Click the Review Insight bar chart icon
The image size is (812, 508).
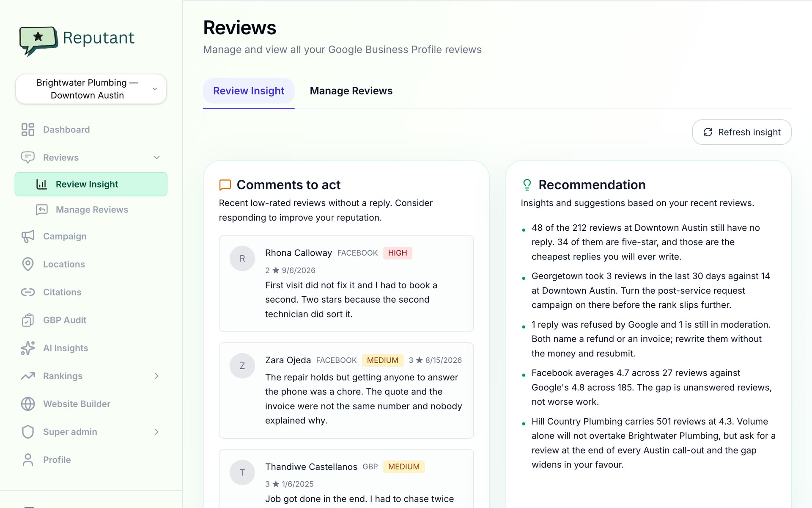click(x=41, y=184)
